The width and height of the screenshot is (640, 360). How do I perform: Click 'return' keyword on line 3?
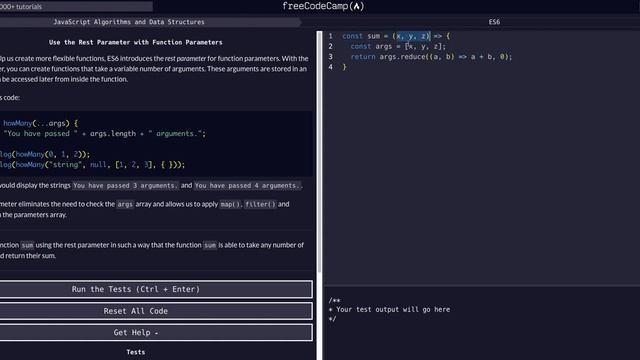(363, 57)
